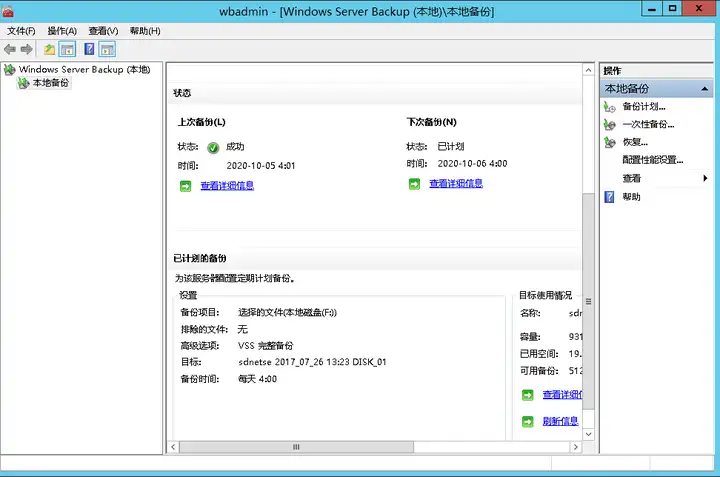Click the 操作 pane title
This screenshot has height=477, width=720.
(x=612, y=71)
